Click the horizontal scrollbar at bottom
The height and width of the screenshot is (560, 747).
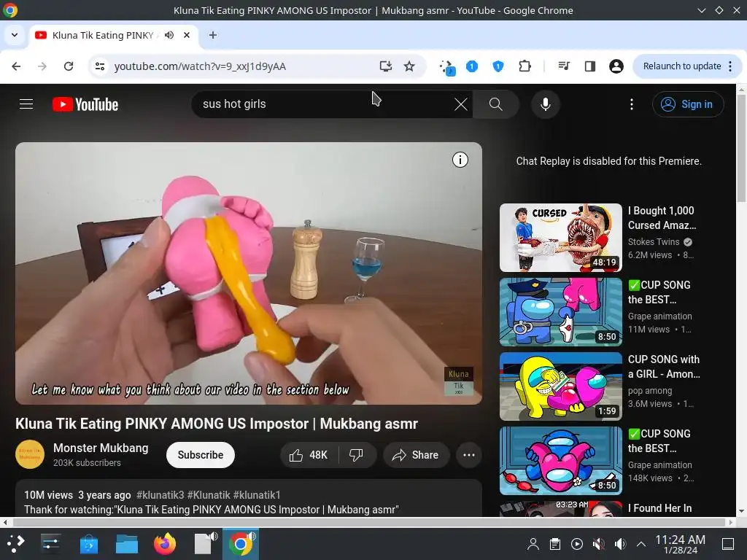pos(368,522)
